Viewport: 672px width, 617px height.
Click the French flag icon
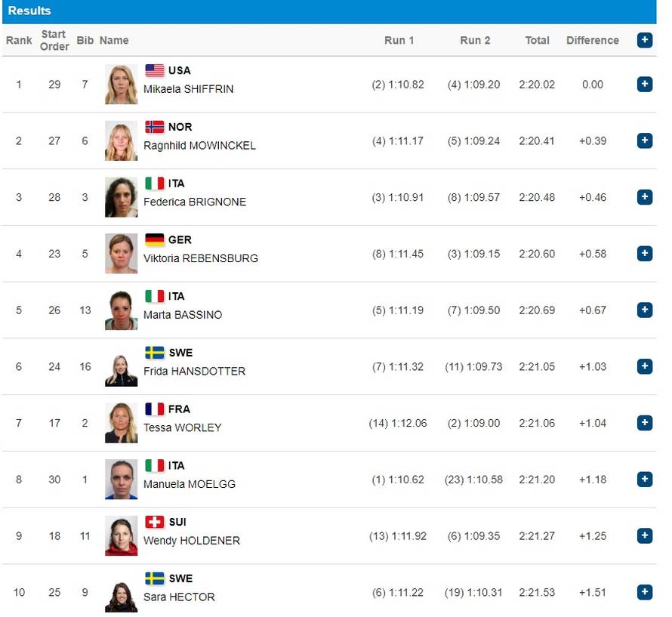point(155,409)
